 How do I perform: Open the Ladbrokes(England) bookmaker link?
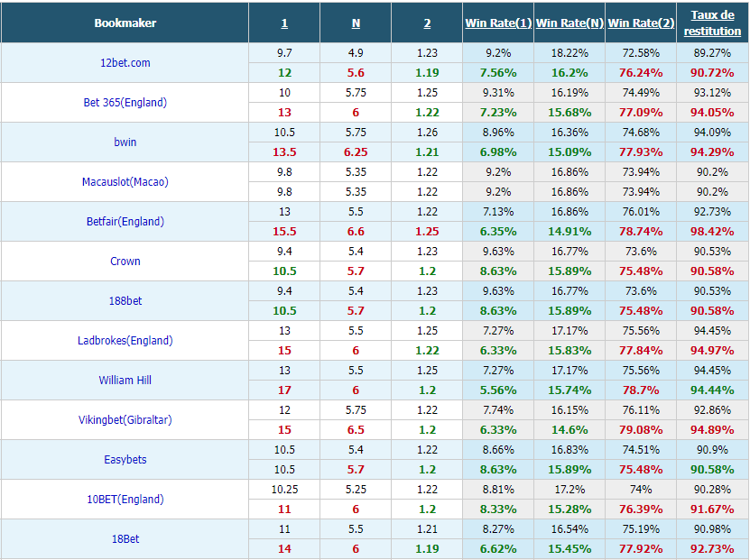tap(125, 340)
